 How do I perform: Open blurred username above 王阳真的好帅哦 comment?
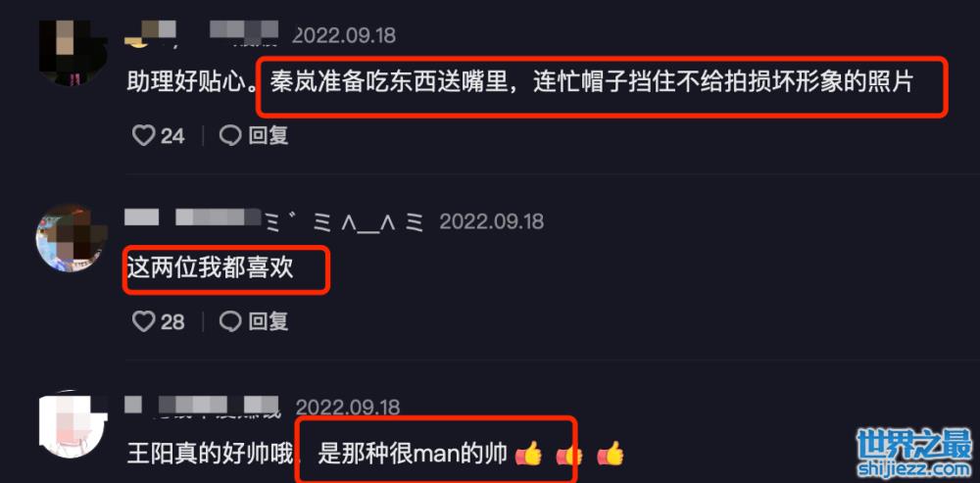click(203, 407)
